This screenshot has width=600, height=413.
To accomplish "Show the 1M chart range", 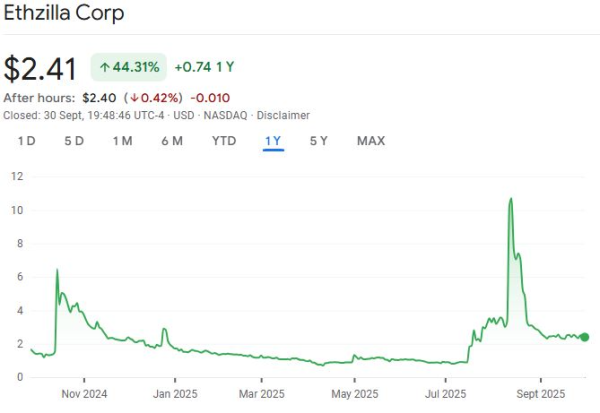I will [122, 141].
